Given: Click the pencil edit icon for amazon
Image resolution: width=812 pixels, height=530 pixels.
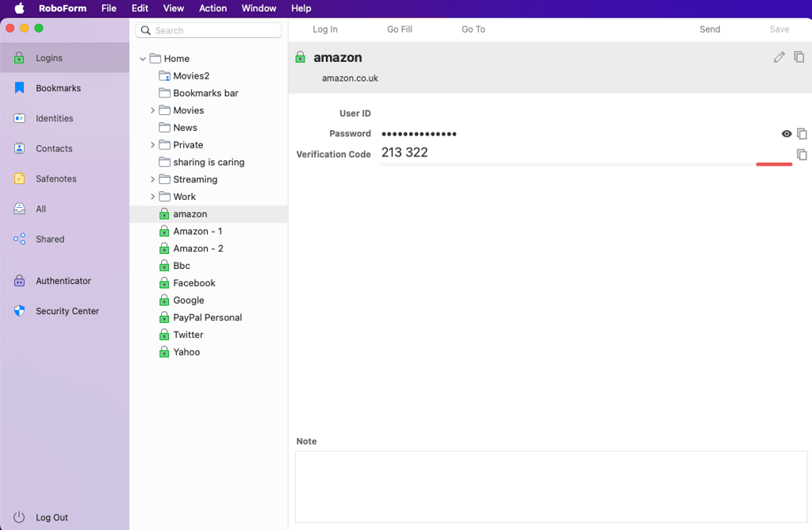Looking at the screenshot, I should click(x=779, y=57).
